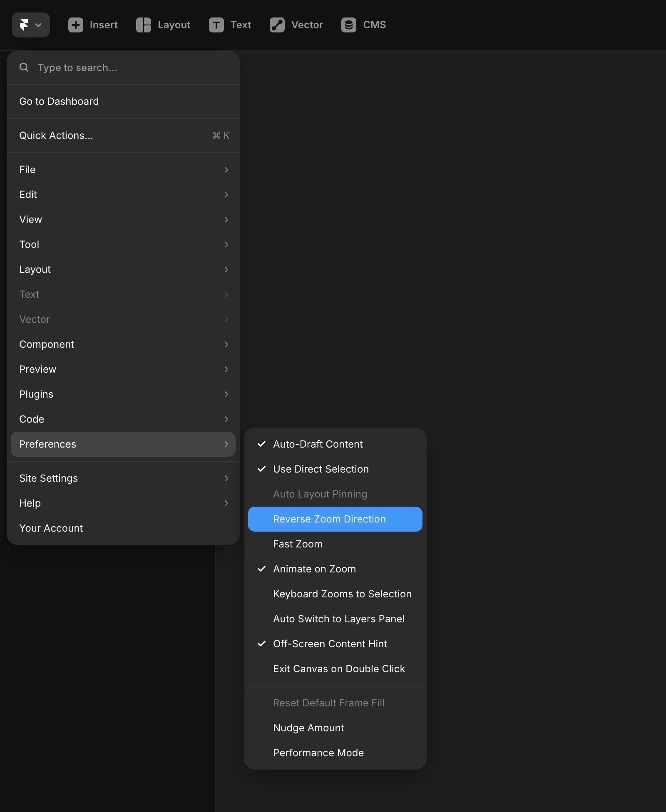Disable Animate on Zoom

pyautogui.click(x=335, y=569)
